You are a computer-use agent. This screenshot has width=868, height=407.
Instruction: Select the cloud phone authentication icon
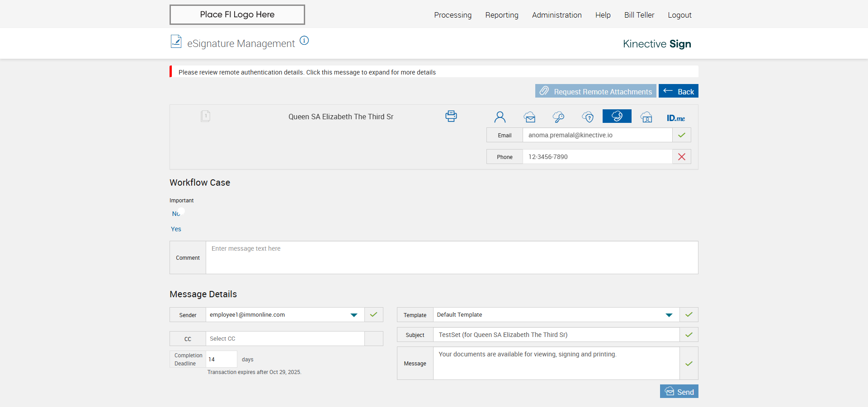(617, 117)
